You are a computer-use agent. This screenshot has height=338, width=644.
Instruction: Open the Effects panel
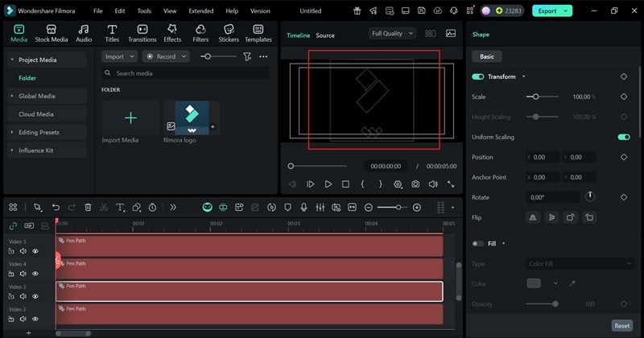172,33
